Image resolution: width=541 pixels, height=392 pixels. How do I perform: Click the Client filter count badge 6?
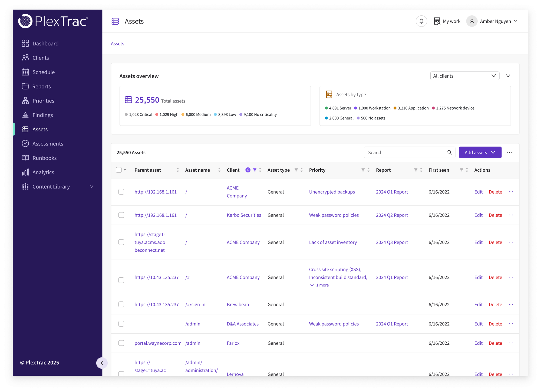[248, 170]
